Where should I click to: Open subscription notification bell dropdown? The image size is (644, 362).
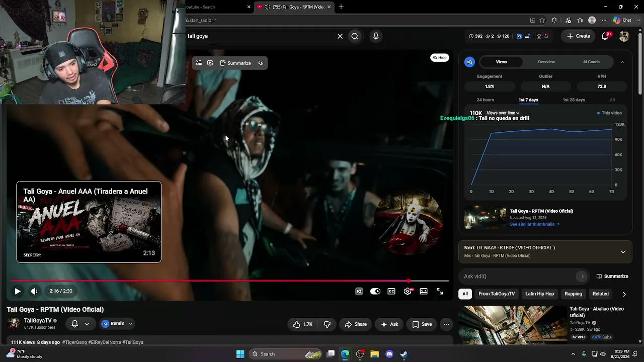tap(80, 324)
